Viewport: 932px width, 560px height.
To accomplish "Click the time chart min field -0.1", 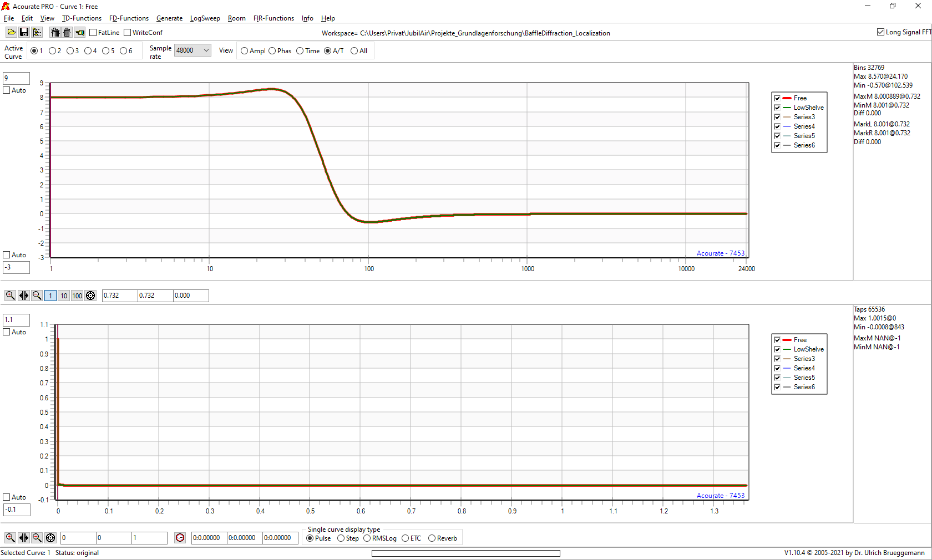I will (x=16, y=510).
